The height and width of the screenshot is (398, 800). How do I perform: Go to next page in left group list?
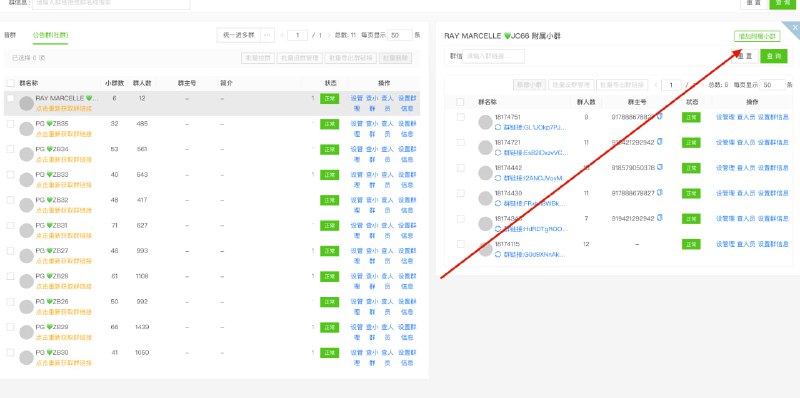329,35
